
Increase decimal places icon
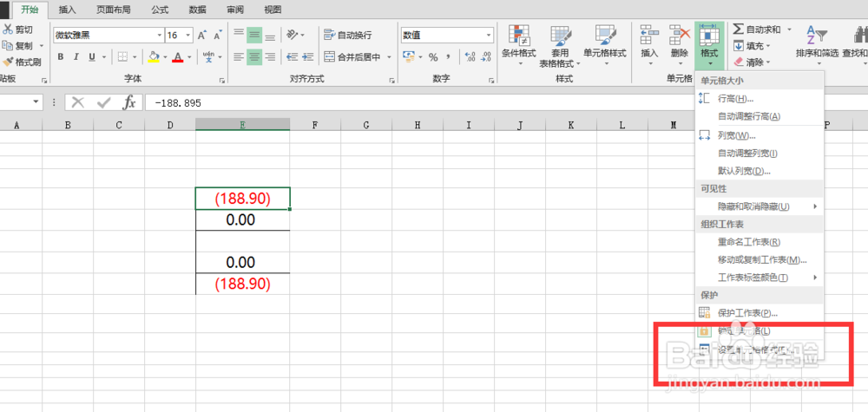[470, 56]
